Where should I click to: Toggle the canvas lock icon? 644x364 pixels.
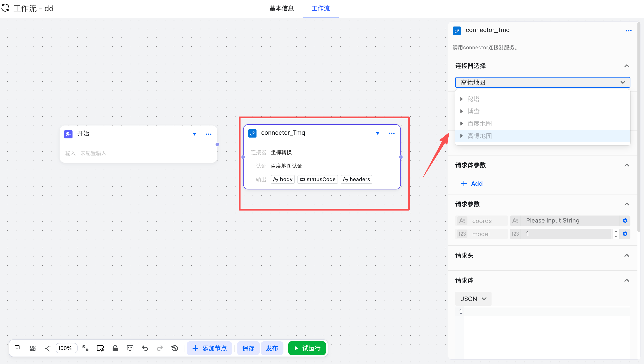(x=115, y=348)
